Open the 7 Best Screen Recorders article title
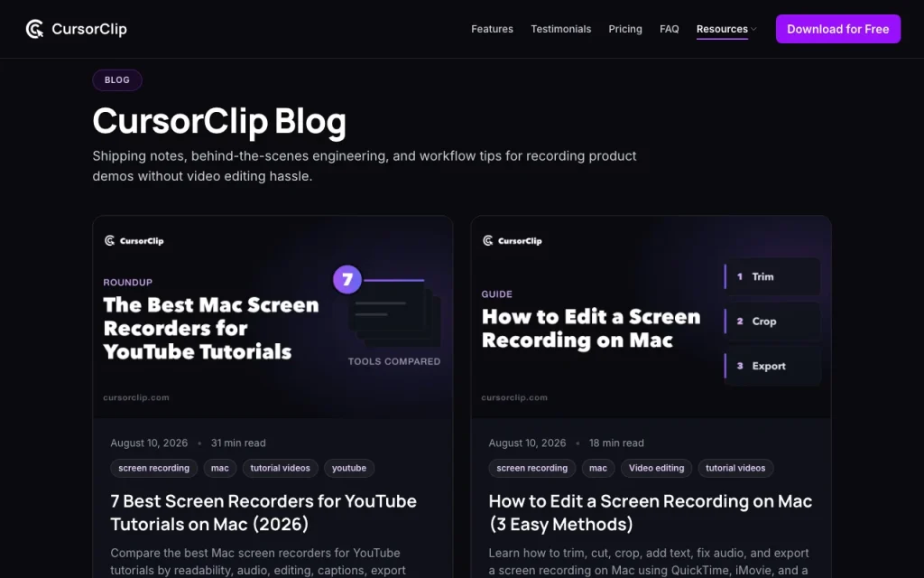Image resolution: width=924 pixels, height=578 pixels. point(263,513)
